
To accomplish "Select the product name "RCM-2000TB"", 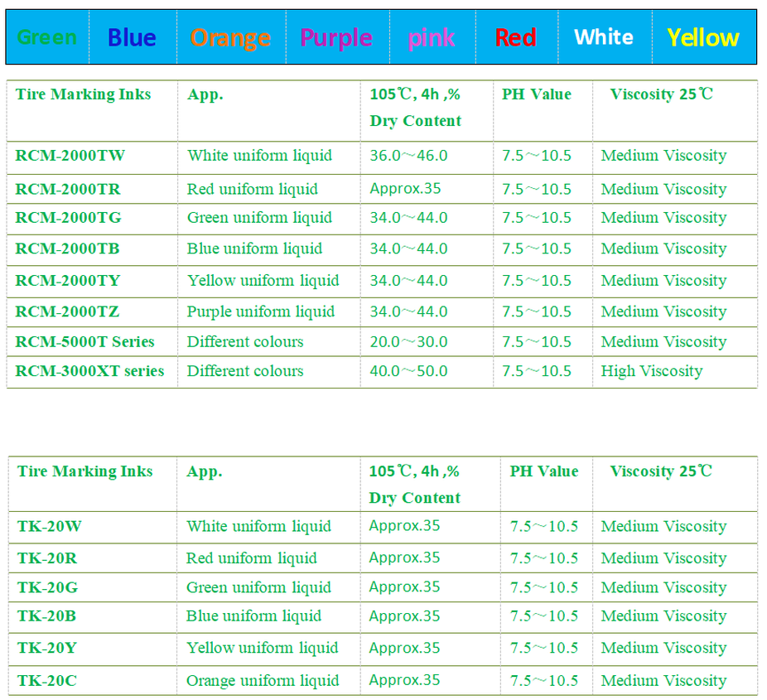I will [x=67, y=249].
